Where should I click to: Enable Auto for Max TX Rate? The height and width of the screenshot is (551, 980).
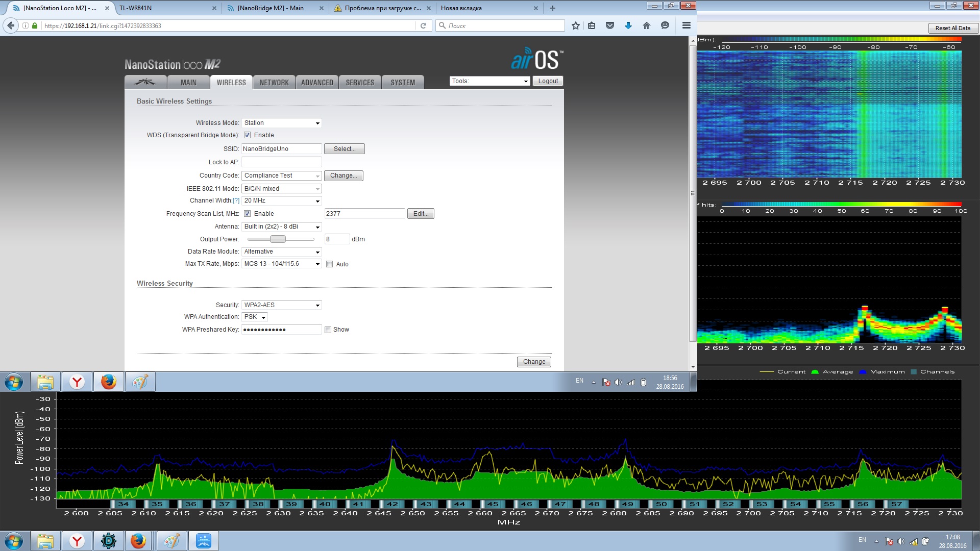click(x=329, y=264)
